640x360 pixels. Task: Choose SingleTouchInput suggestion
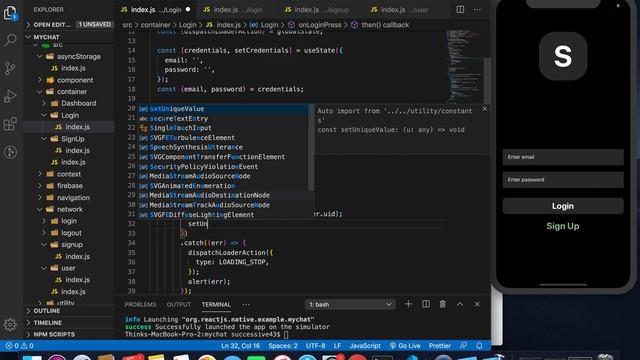tap(225, 128)
